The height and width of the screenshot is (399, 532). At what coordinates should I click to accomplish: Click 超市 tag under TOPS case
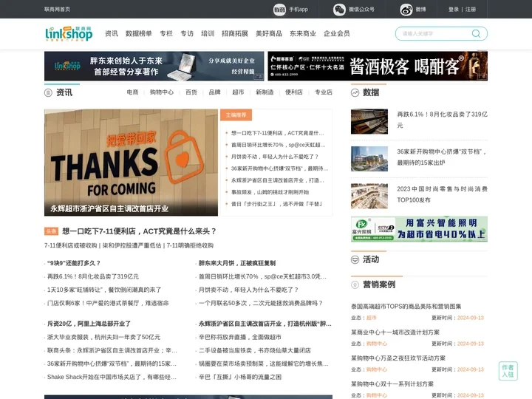(x=372, y=318)
